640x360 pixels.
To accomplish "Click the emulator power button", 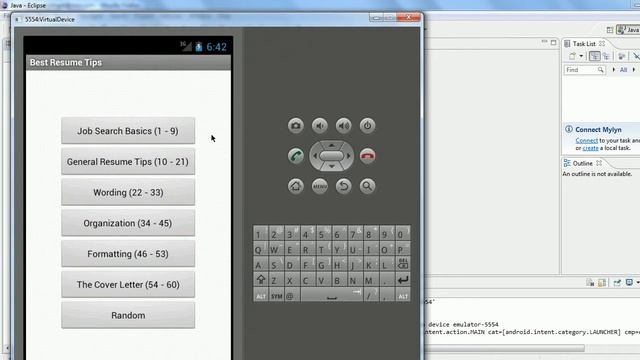I will [x=367, y=126].
